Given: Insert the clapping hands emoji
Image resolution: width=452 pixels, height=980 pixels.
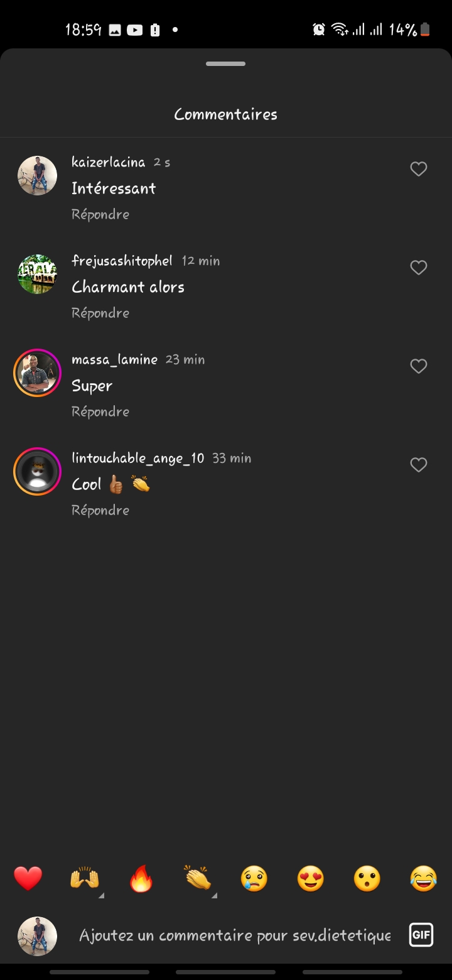Looking at the screenshot, I should click(x=198, y=878).
